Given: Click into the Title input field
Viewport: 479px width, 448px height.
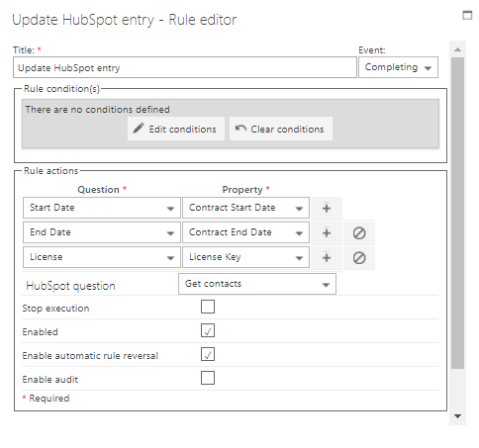Looking at the screenshot, I should 185,67.
